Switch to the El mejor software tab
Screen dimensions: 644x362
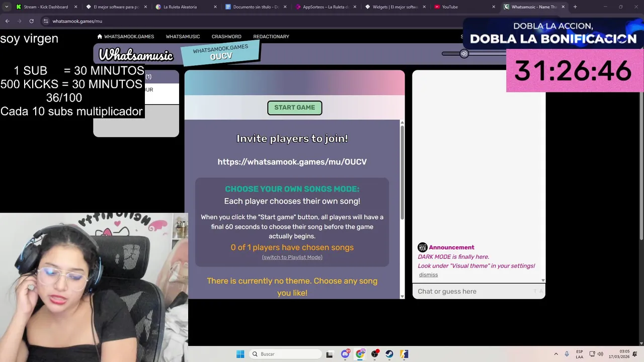point(117,7)
